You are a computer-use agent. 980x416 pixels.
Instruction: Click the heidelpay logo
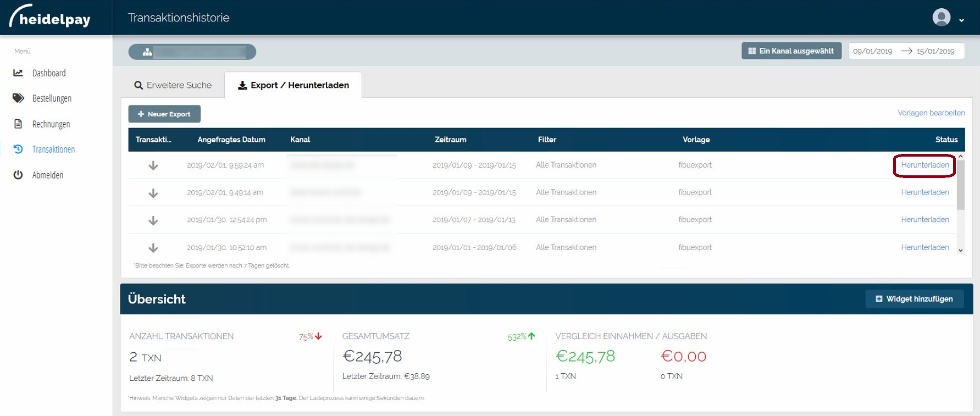pyautogui.click(x=51, y=18)
